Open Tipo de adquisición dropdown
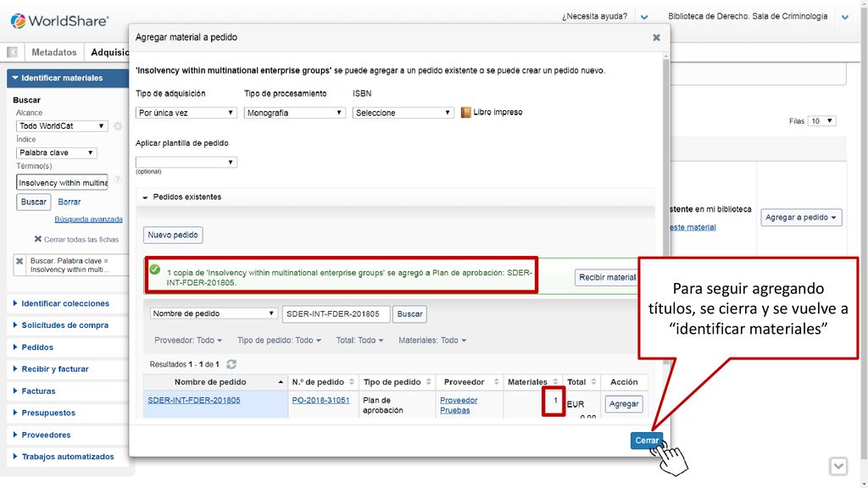 [x=186, y=113]
